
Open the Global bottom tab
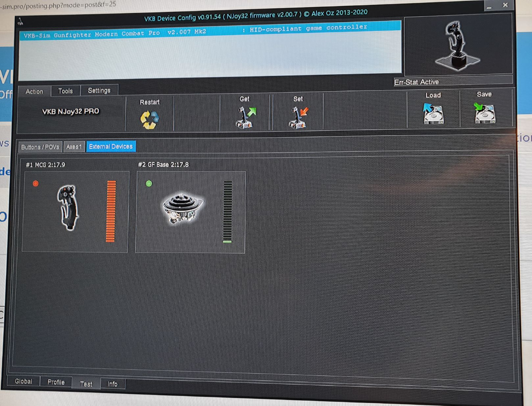click(x=23, y=381)
